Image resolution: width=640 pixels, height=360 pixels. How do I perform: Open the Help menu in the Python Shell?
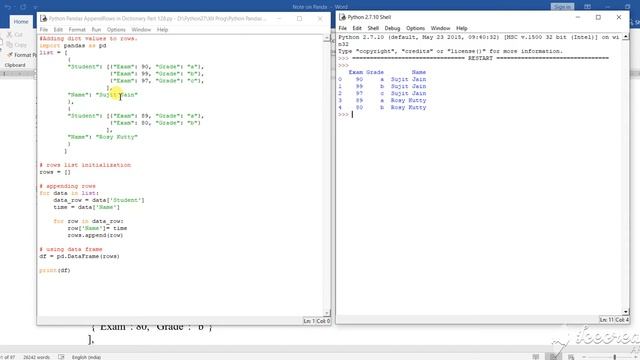pyautogui.click(x=462, y=28)
